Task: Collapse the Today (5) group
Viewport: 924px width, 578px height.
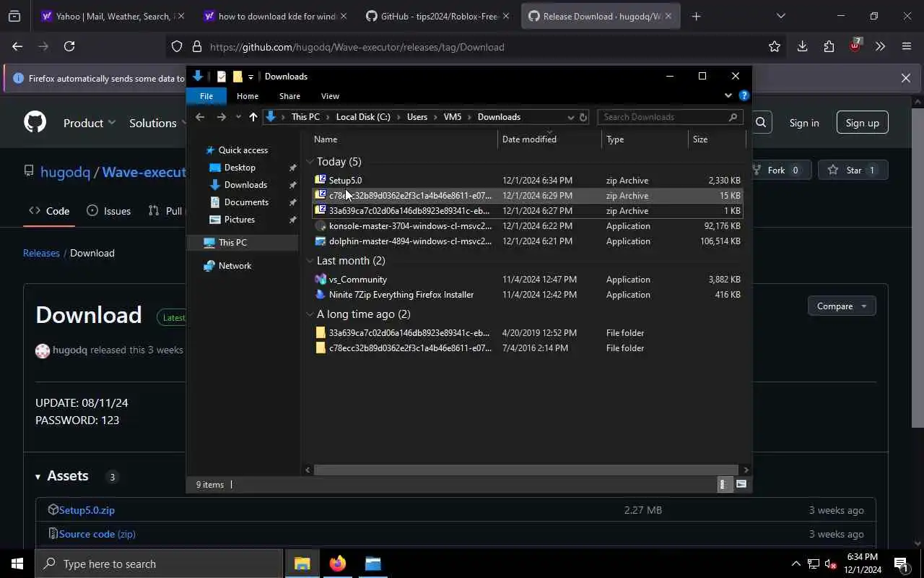Action: point(310,162)
